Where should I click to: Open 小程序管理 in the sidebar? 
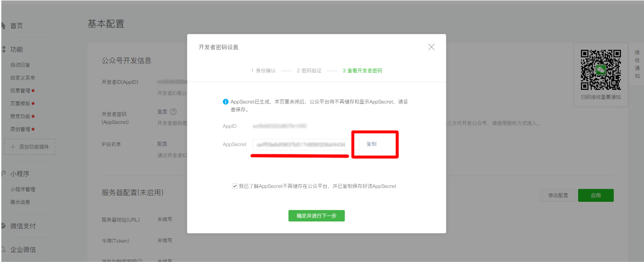point(23,189)
